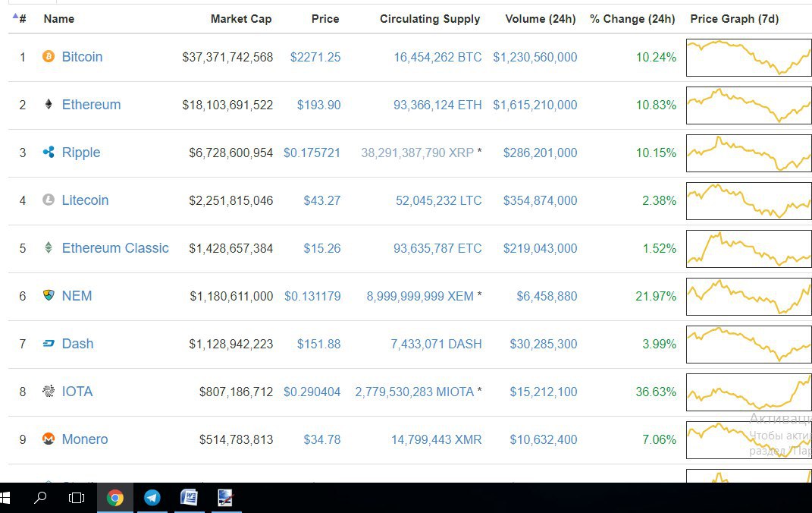The height and width of the screenshot is (513, 812).
Task: Sort by Name column header
Action: pyautogui.click(x=58, y=19)
